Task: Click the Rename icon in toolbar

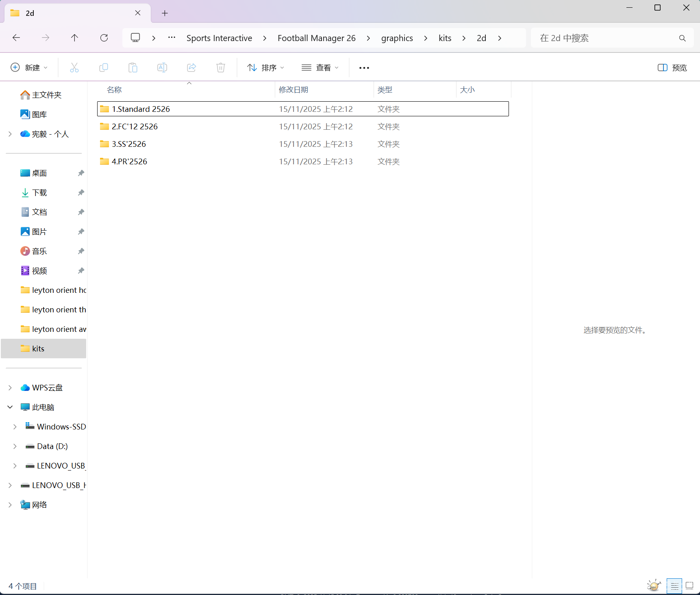Action: click(x=162, y=68)
